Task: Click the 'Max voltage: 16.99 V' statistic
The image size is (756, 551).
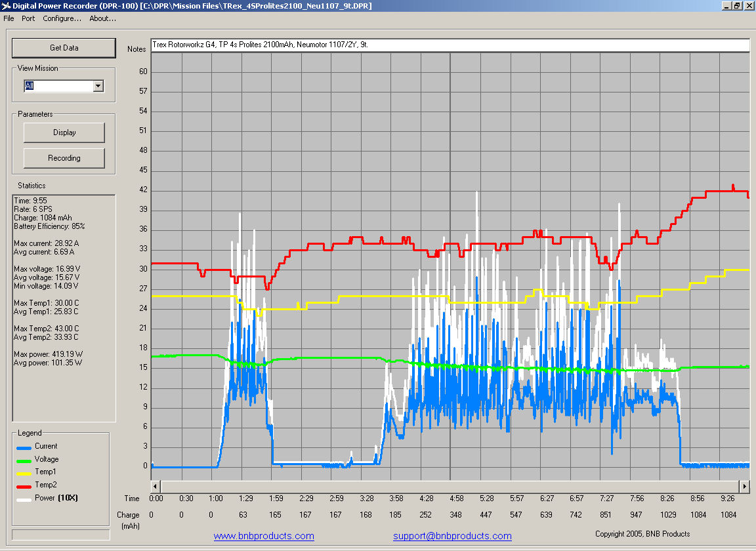Action: tap(47, 269)
